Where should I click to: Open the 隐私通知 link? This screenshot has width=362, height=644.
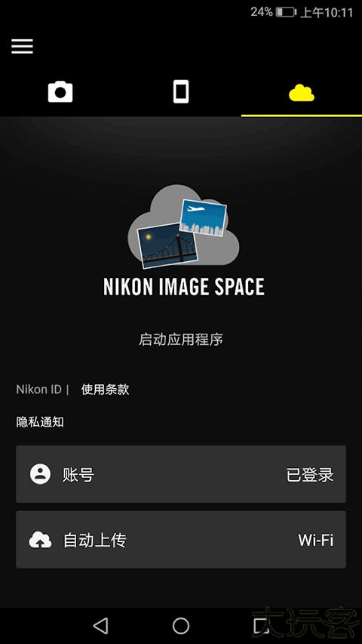[x=40, y=422]
